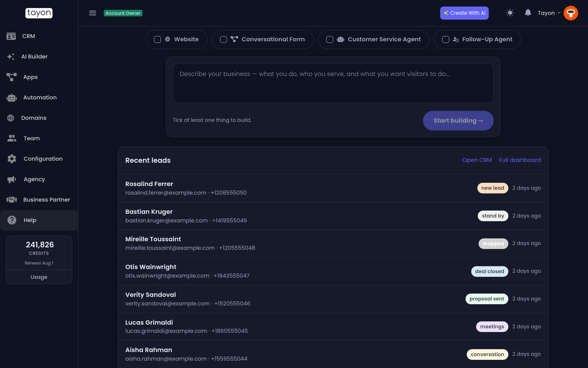
Task: Open the Full dashboard link
Action: (x=520, y=160)
